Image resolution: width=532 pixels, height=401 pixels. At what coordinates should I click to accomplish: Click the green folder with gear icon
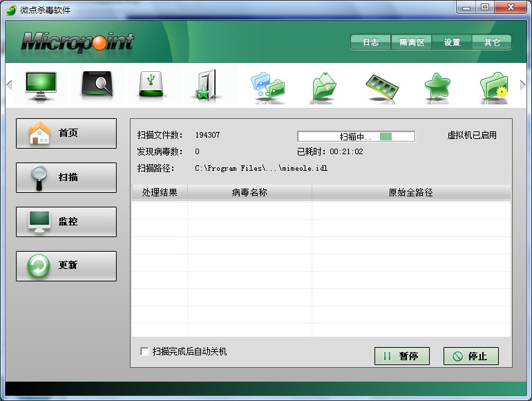[x=493, y=85]
